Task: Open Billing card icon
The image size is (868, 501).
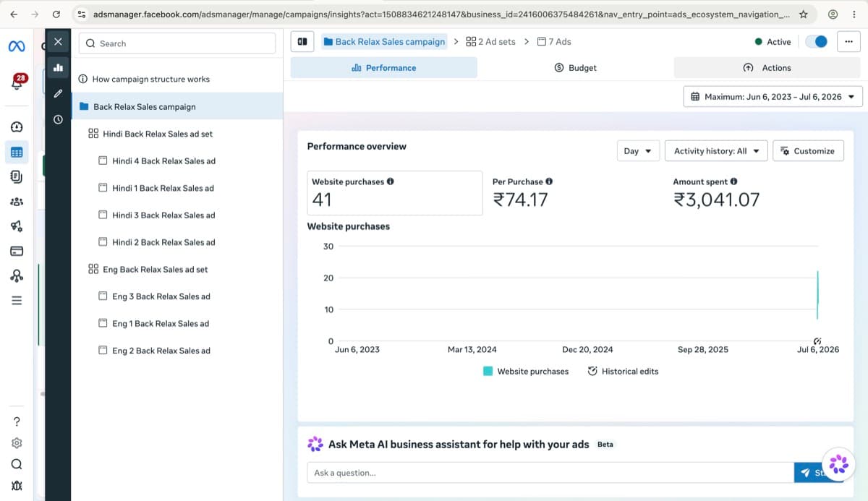Action: (x=17, y=251)
